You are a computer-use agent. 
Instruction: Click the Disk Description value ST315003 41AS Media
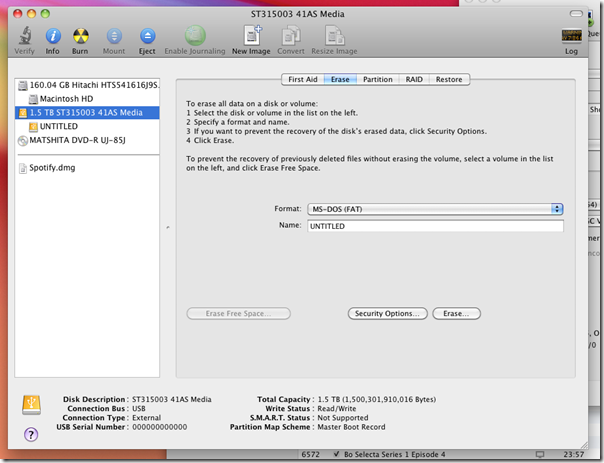tap(172, 399)
